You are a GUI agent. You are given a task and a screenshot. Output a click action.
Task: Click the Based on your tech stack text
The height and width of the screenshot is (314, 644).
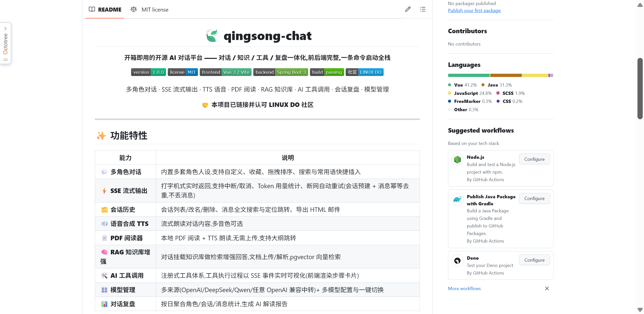pos(473,143)
